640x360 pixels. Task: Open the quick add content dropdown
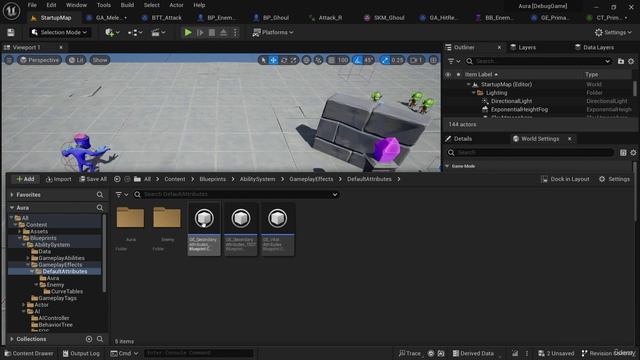coord(112,32)
